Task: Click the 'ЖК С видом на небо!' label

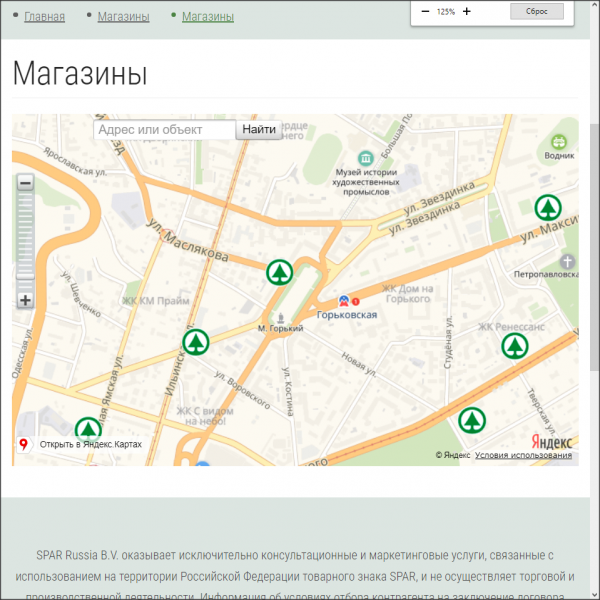Action: point(205,416)
